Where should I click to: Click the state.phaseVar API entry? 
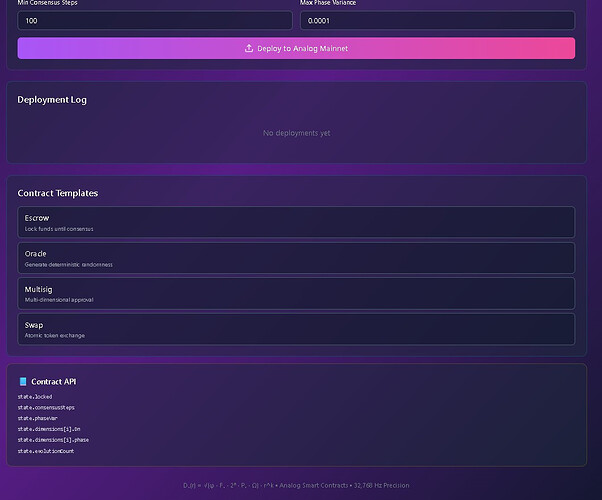[39, 419]
